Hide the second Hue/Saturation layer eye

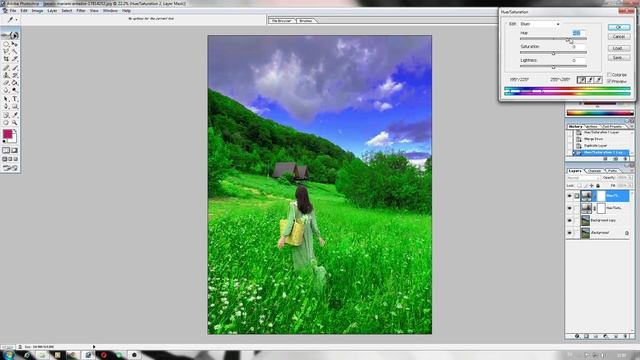(x=569, y=208)
